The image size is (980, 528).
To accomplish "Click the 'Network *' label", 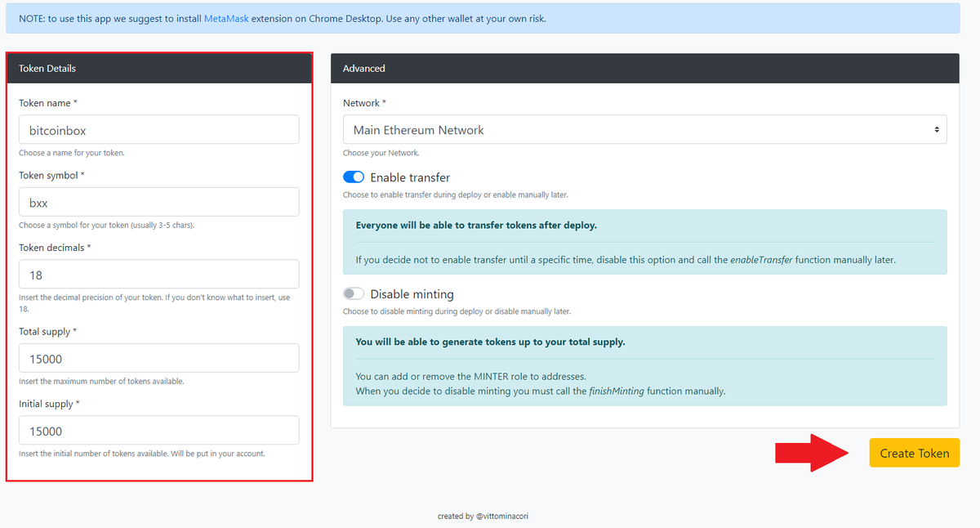I will (x=365, y=103).
